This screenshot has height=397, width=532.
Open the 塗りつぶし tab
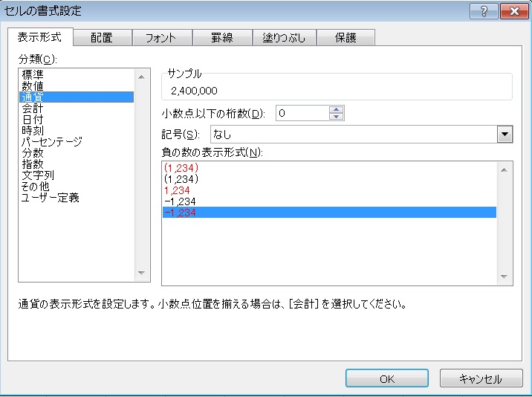pos(284,38)
